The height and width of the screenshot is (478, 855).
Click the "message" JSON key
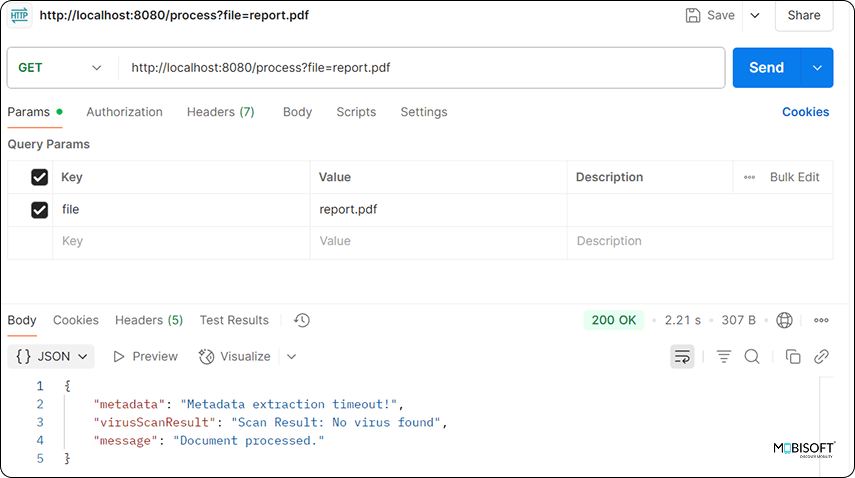point(125,440)
